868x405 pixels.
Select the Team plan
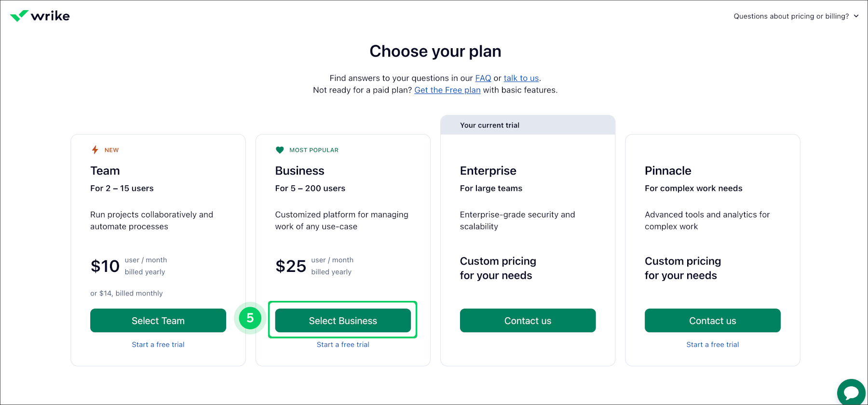point(158,320)
